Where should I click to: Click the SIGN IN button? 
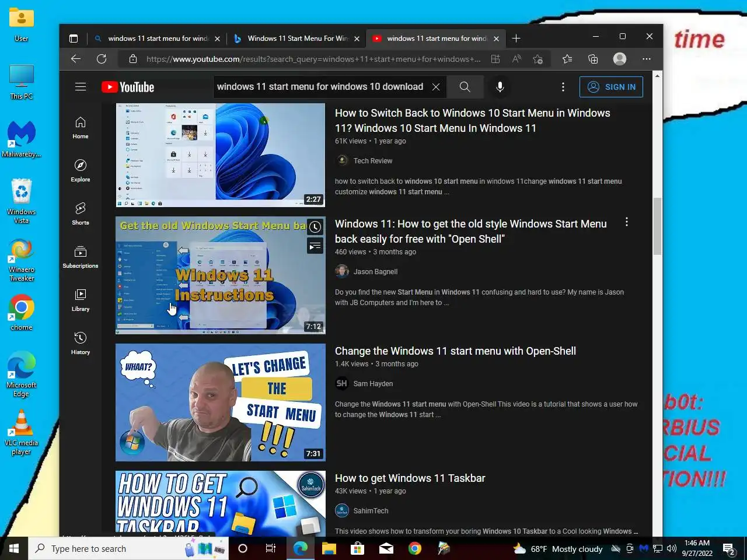[x=611, y=87]
